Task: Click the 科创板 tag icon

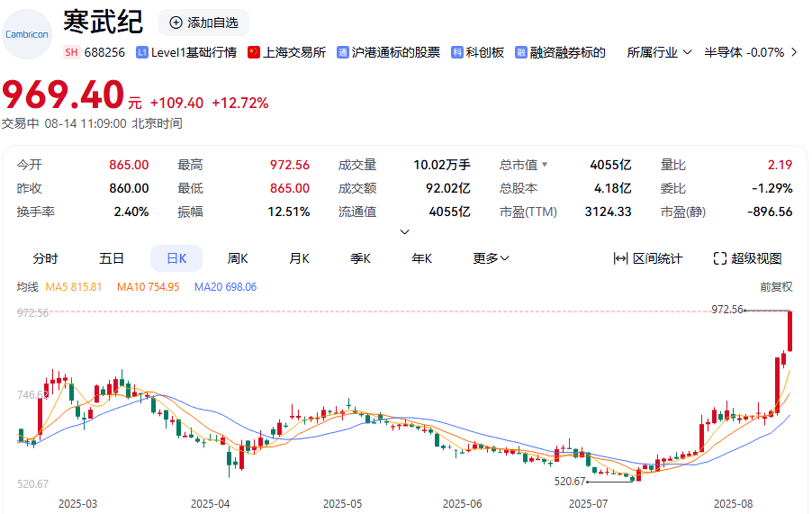Action: [x=457, y=52]
